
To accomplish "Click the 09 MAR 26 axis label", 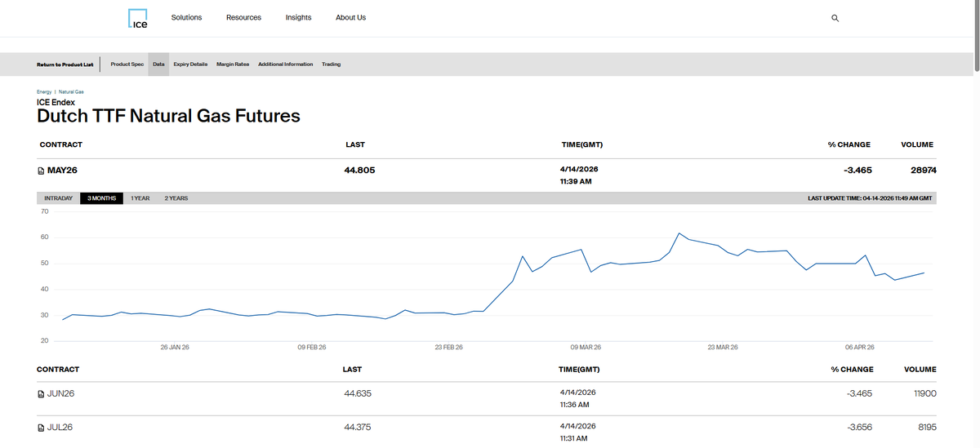I will click(x=586, y=348).
